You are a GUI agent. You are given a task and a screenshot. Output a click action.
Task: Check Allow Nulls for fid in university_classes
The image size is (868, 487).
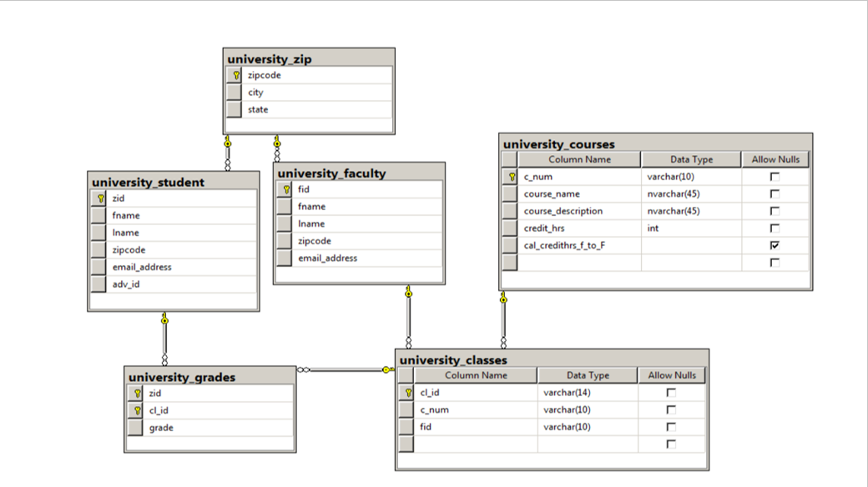pyautogui.click(x=671, y=426)
